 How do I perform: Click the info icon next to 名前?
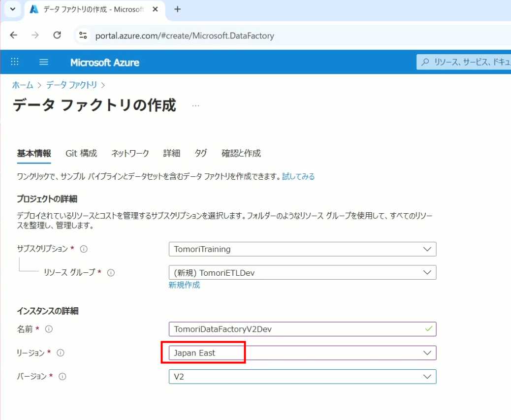(x=49, y=329)
